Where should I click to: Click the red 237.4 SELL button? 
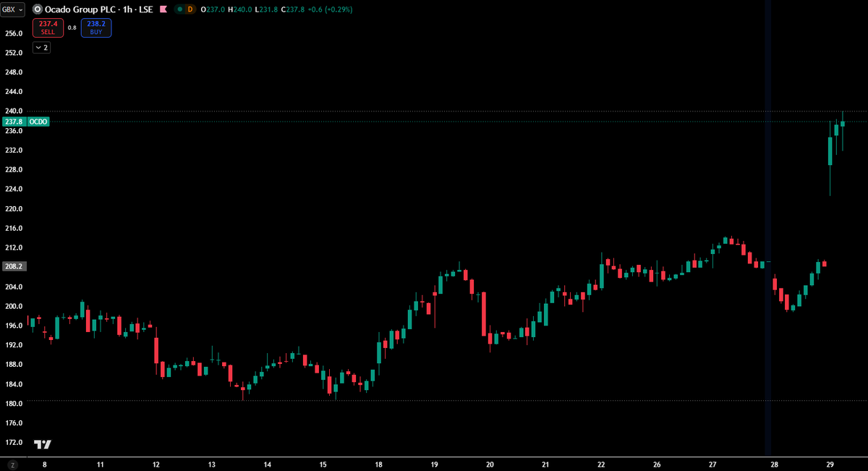[x=48, y=27]
